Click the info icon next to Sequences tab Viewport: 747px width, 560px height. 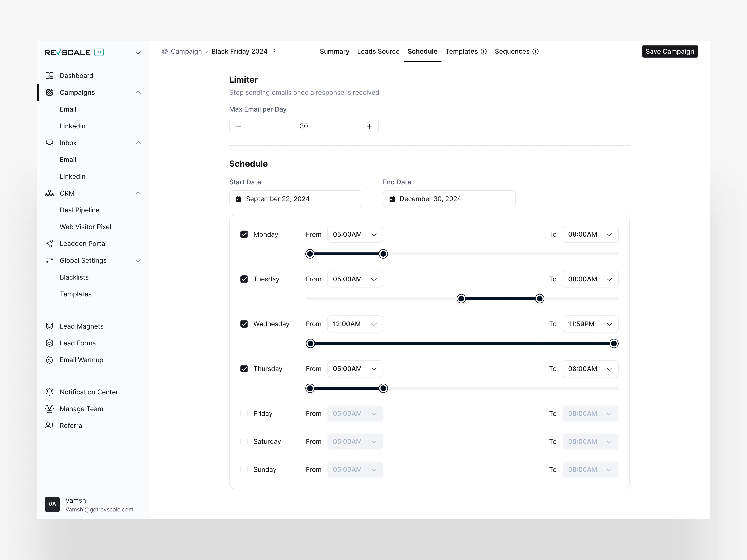536,52
